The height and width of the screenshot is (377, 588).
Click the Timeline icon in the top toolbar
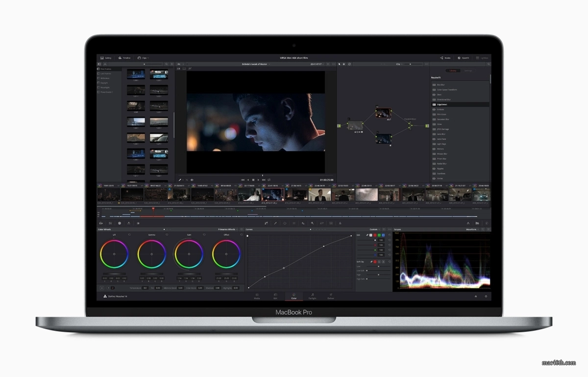coord(123,57)
